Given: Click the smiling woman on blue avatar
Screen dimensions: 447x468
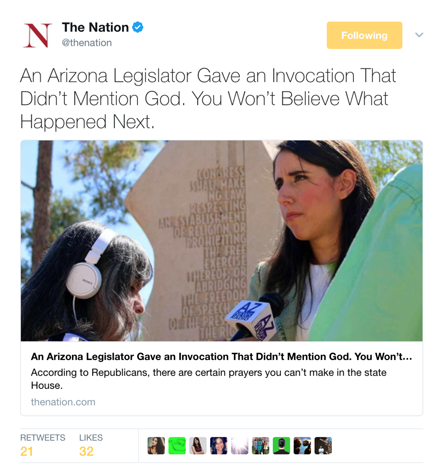Looking at the screenshot, I should 219,446.
